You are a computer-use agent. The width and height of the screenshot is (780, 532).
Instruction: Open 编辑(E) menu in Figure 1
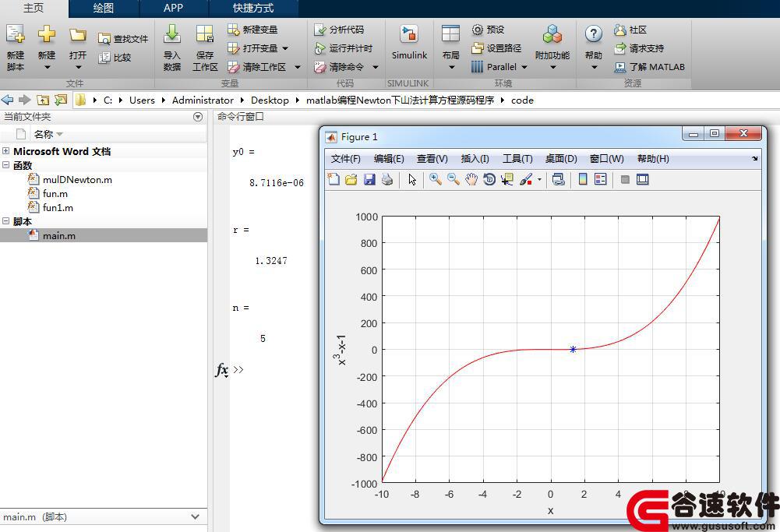tap(389, 159)
